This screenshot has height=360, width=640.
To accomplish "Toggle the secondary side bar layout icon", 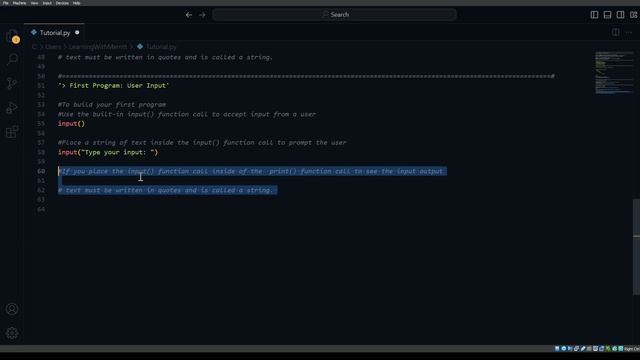I will pos(620,15).
